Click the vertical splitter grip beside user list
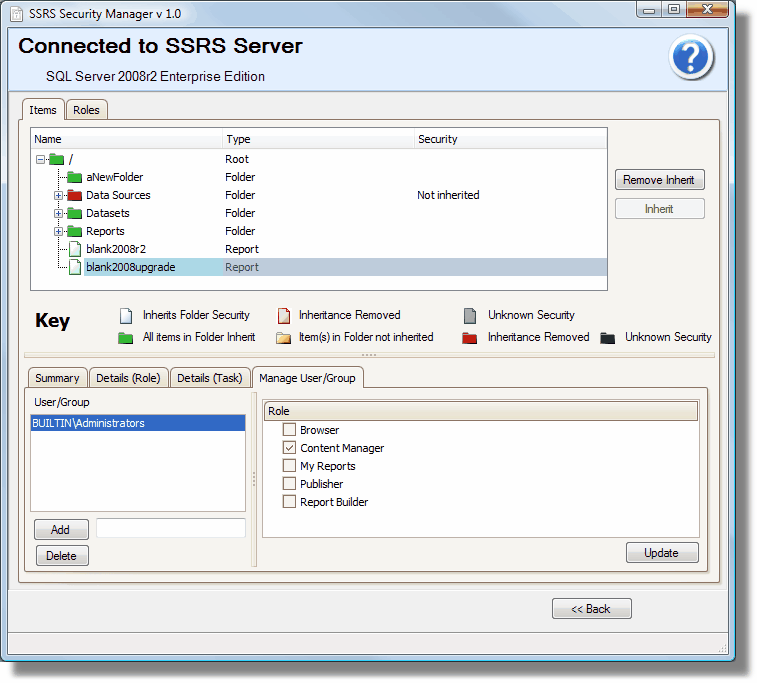The width and height of the screenshot is (757, 683). 254,479
